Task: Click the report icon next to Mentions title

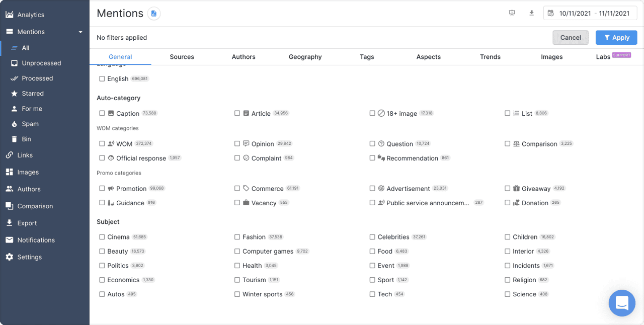Action: pyautogui.click(x=154, y=14)
